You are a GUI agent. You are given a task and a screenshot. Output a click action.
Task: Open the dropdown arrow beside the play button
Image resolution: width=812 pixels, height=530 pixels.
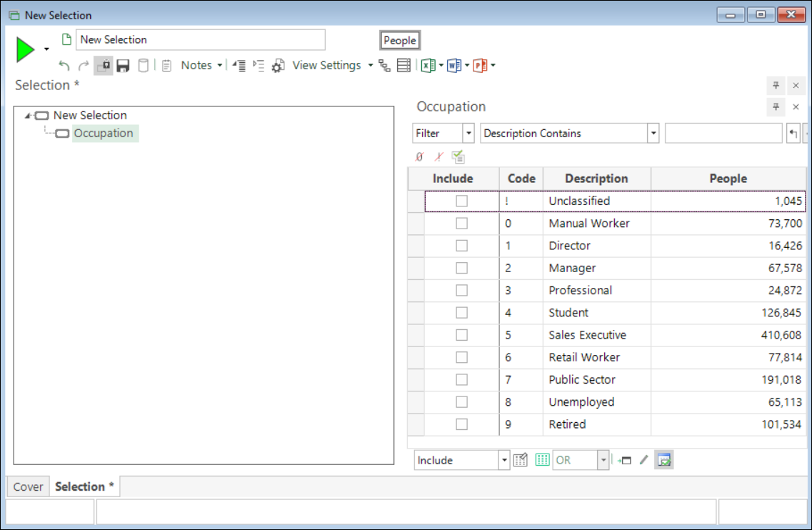coord(46,49)
